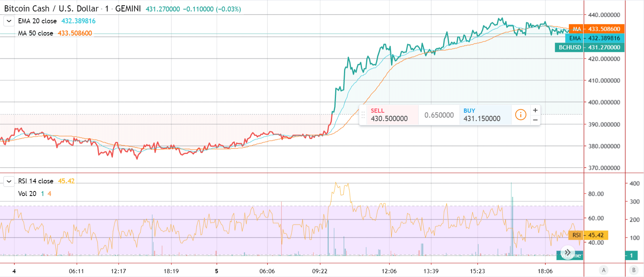This screenshot has width=644, height=277.
Task: Click the 18:19 time axis label
Action: (171, 271)
